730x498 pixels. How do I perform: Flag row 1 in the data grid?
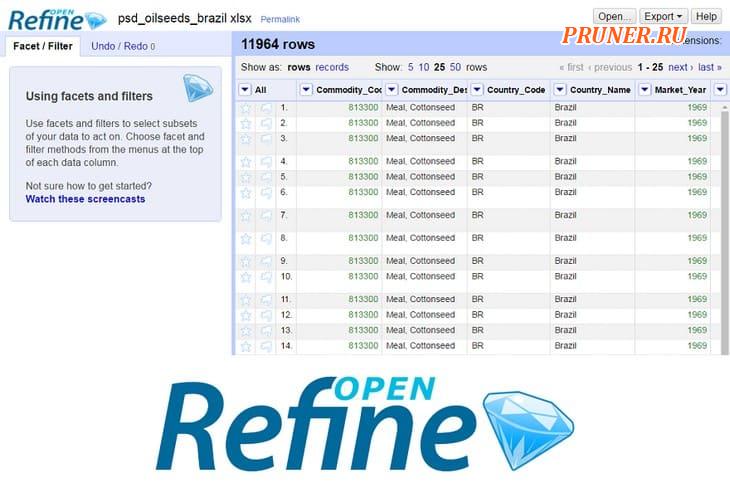pos(266,107)
